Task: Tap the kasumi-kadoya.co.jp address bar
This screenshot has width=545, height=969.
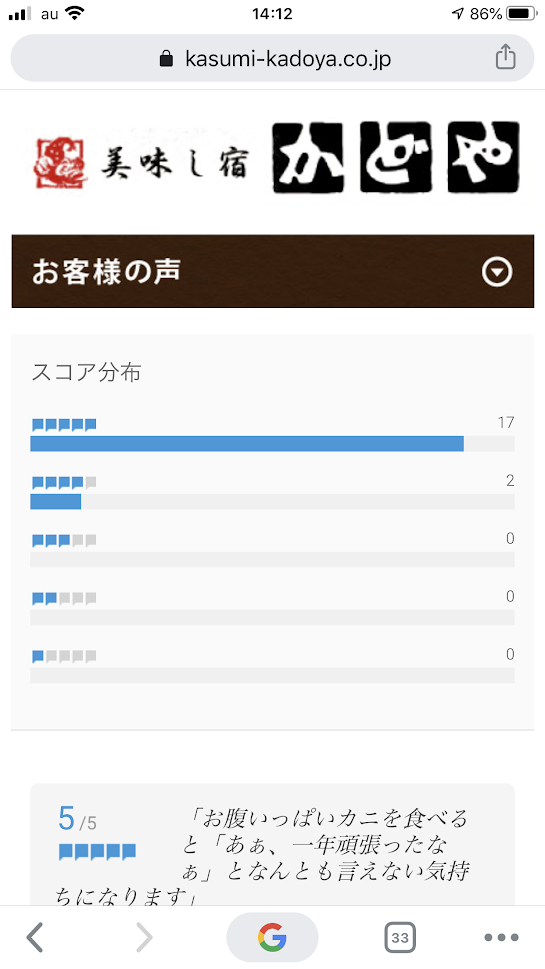Action: pyautogui.click(x=272, y=58)
